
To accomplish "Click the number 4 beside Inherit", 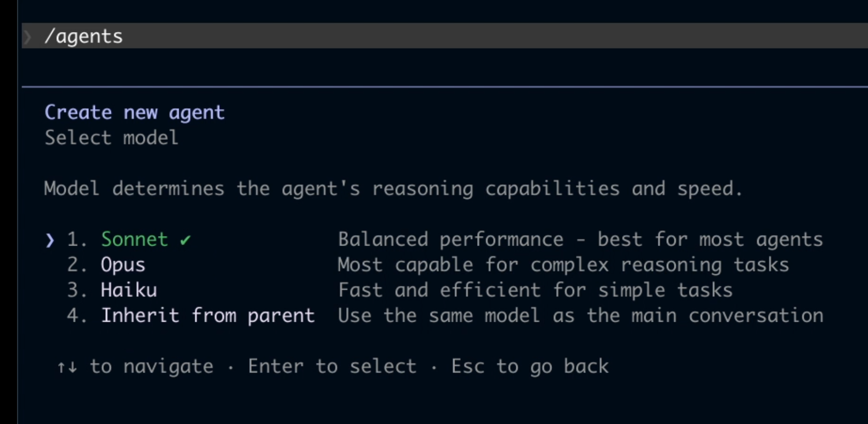I will click(x=77, y=316).
